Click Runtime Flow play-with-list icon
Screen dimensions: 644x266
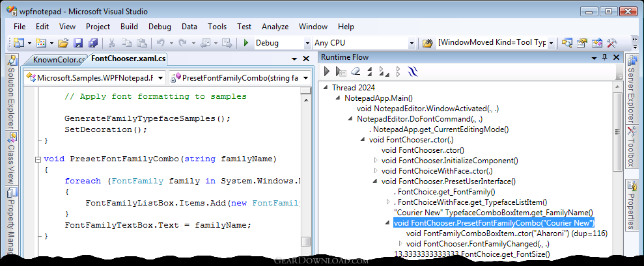pyautogui.click(x=341, y=72)
